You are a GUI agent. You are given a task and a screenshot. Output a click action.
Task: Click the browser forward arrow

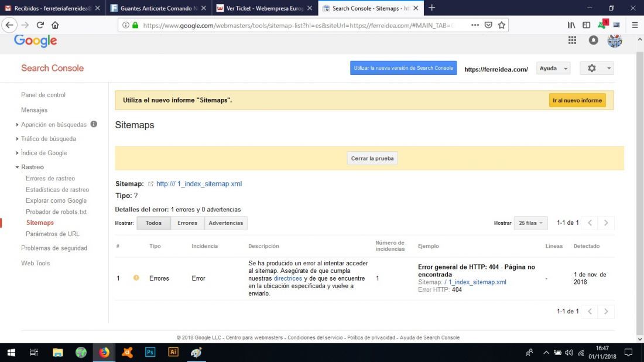(25, 25)
